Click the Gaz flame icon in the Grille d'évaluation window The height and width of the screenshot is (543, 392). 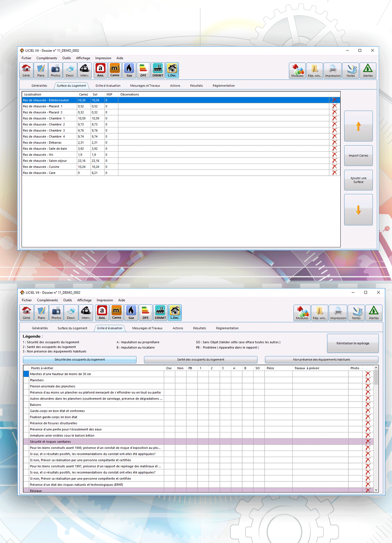(x=131, y=312)
